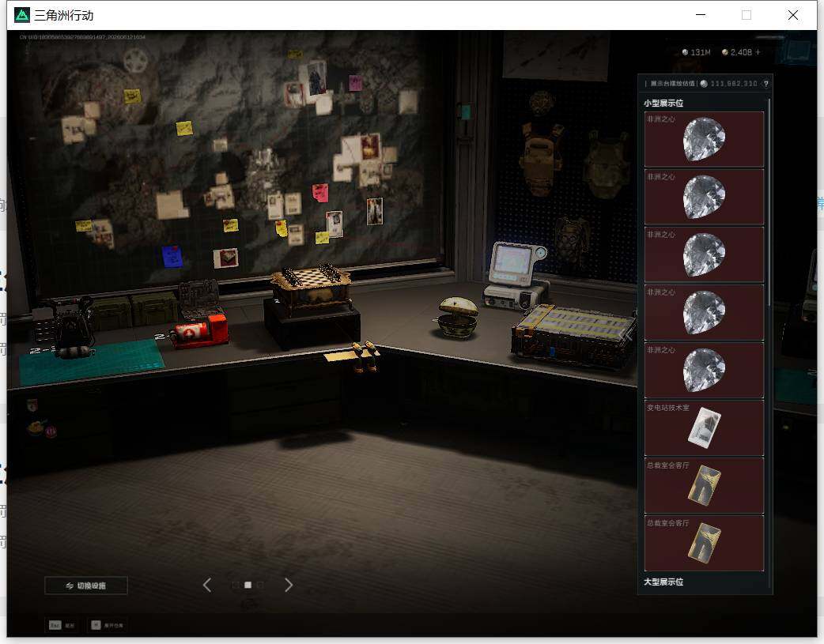Screen dimensions: 824x644
Task: Click the gold coin icon next to 2,408
Action: coord(724,52)
